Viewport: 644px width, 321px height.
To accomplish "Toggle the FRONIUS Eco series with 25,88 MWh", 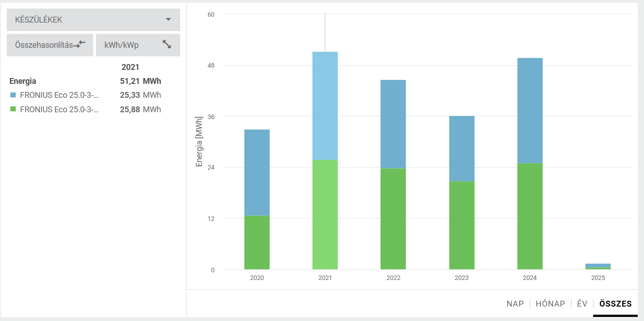I will point(59,110).
